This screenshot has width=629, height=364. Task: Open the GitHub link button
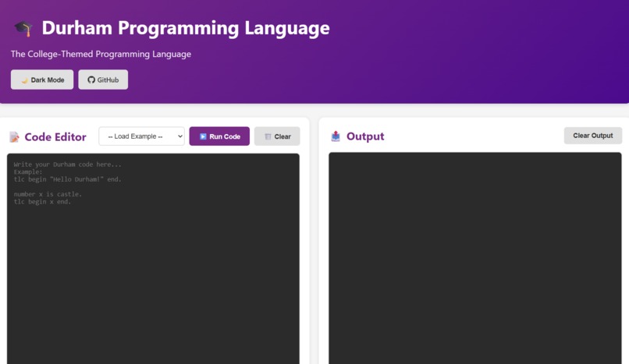point(103,80)
